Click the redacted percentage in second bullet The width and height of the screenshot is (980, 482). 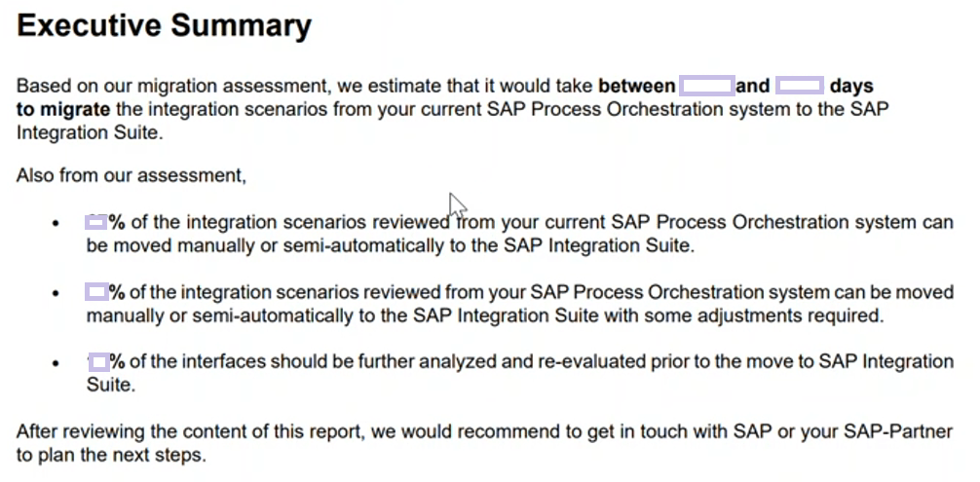tap(96, 291)
